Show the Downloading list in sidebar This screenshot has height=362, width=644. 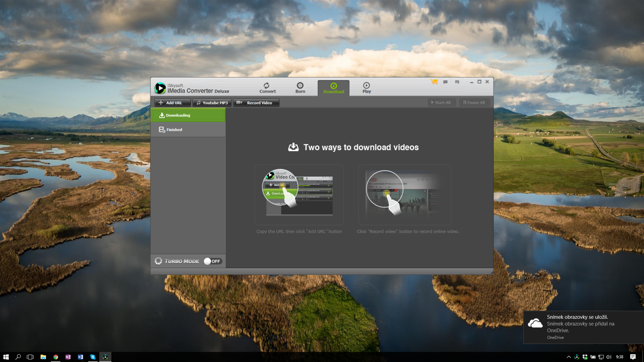188,115
